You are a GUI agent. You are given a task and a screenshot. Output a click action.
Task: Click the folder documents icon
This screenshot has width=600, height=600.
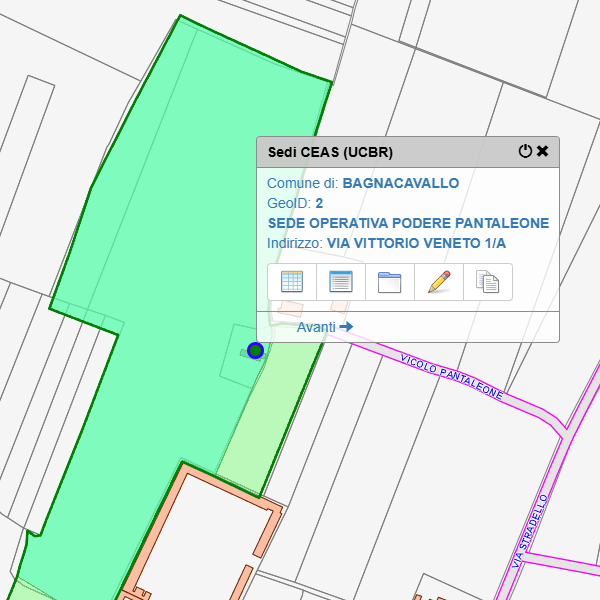tap(389, 282)
